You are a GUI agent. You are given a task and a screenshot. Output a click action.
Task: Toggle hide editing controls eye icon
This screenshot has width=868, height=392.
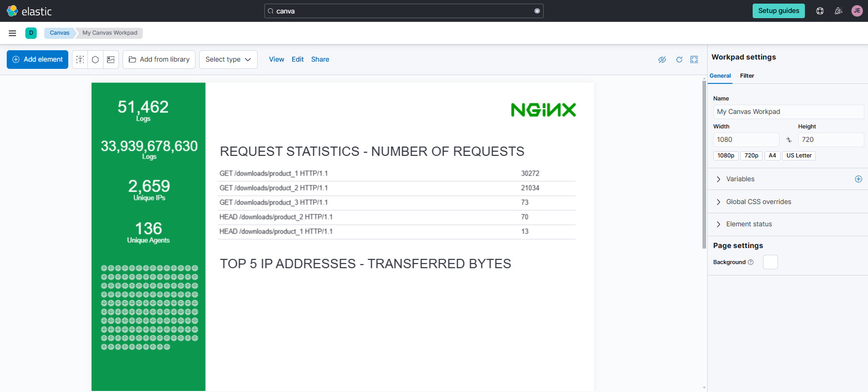point(662,60)
